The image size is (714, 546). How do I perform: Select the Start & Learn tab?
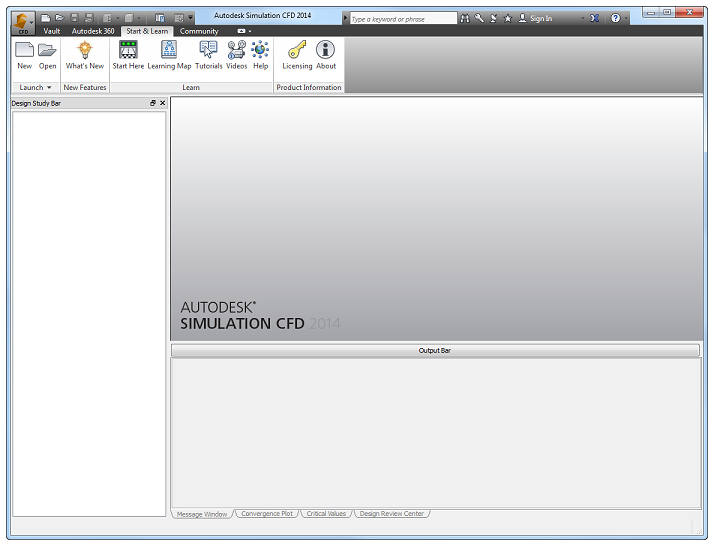pos(147,31)
